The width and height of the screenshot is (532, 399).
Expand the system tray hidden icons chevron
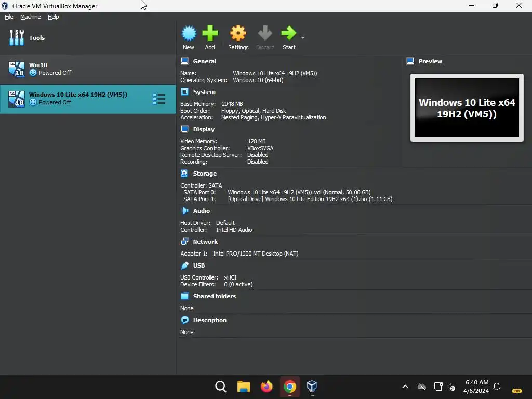(x=405, y=387)
